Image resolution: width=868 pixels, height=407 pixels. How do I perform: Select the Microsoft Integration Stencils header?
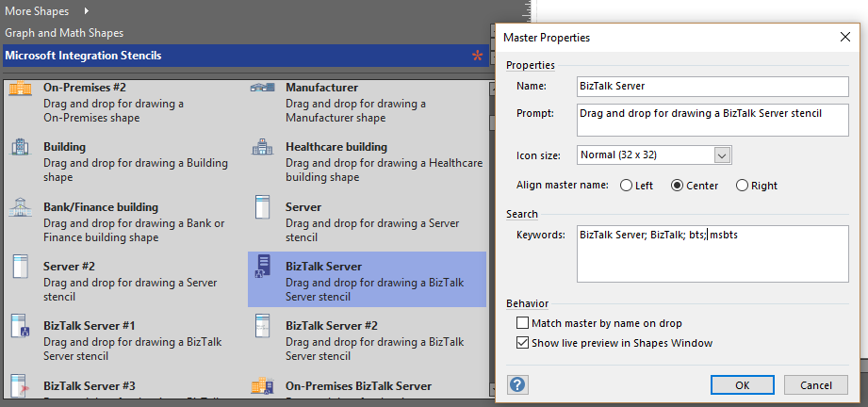coord(83,56)
